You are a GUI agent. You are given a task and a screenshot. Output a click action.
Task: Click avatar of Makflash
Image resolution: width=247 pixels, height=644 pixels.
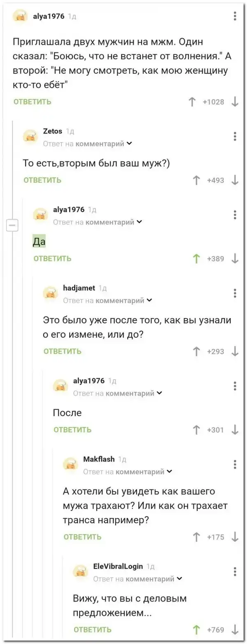click(70, 464)
